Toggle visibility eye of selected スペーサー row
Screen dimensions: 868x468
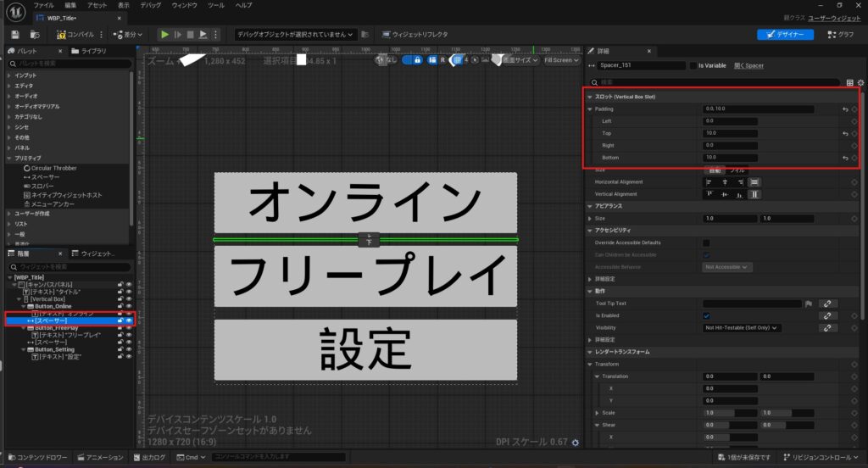pos(129,320)
